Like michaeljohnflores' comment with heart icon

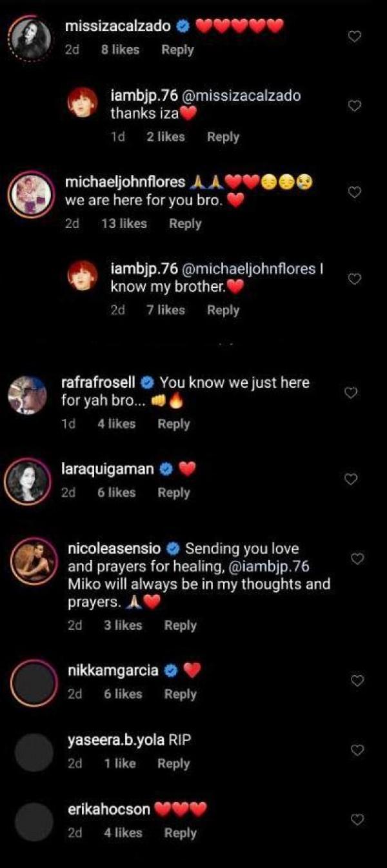tap(355, 192)
